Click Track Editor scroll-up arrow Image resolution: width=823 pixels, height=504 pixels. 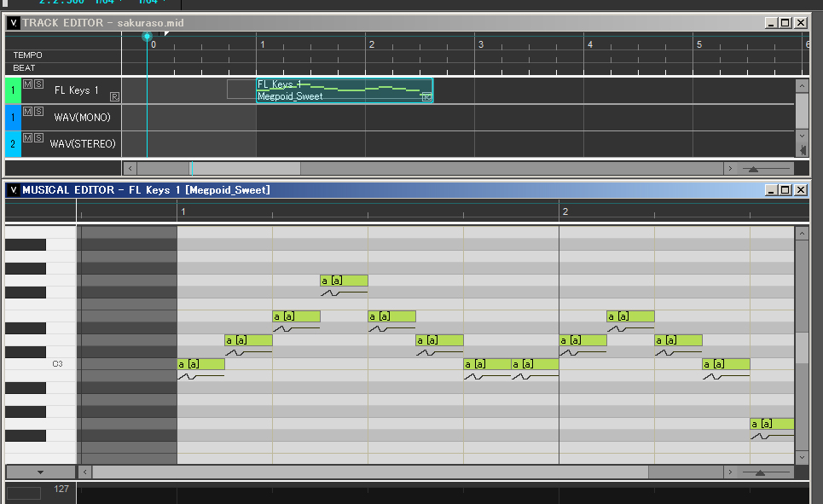[x=802, y=85]
